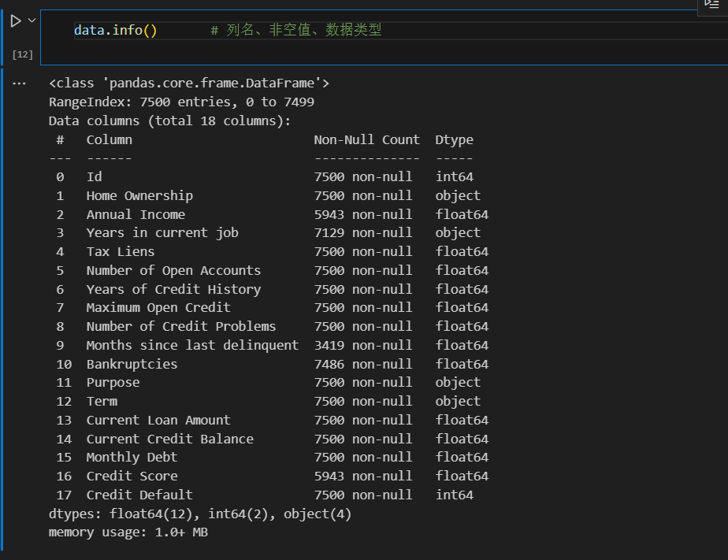Click the memory usage text at bottom
The image size is (728, 560).
(x=128, y=532)
